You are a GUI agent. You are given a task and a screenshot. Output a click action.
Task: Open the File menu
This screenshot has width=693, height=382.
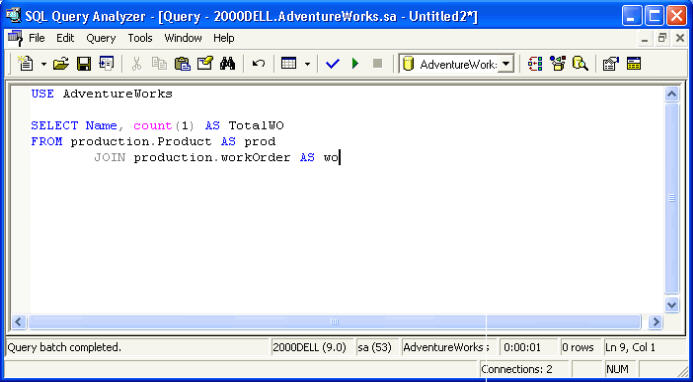[x=37, y=38]
